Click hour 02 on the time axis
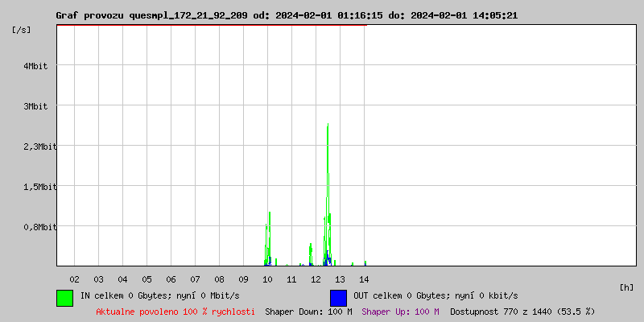Viewport: 644px width, 322px height. (x=74, y=279)
